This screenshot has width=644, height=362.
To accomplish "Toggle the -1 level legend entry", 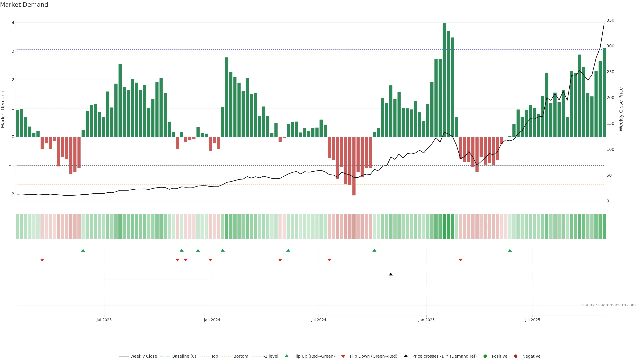I will (271, 356).
